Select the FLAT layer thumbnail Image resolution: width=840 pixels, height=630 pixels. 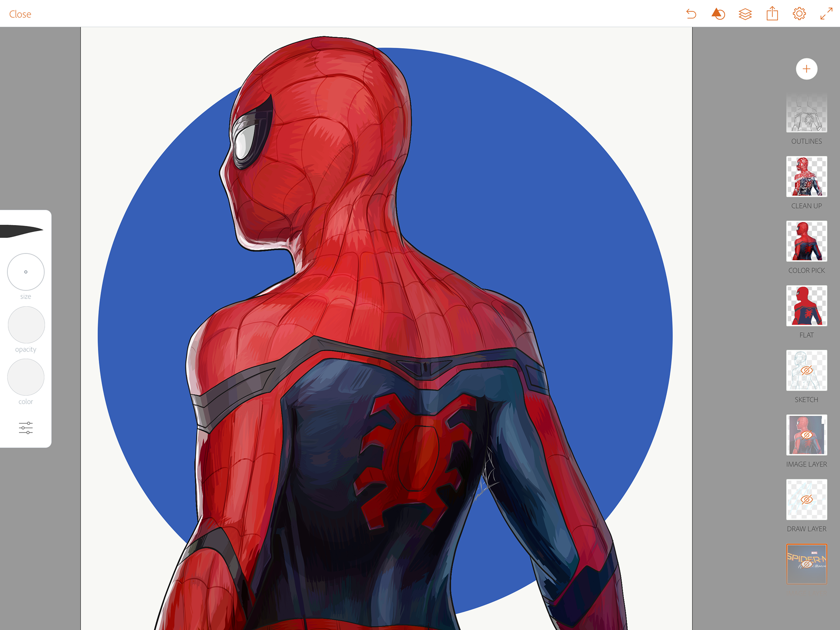pos(806,306)
